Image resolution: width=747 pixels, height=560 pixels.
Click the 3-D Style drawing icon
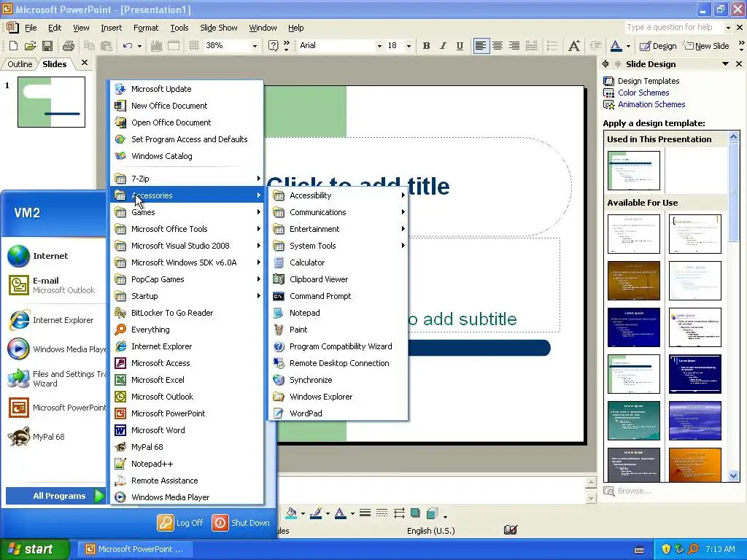432,513
